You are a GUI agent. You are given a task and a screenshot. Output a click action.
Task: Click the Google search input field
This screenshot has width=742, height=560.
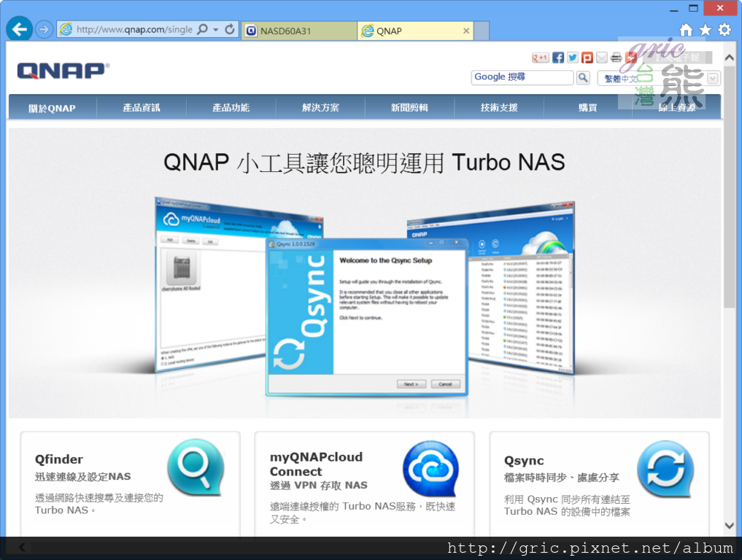coord(522,77)
